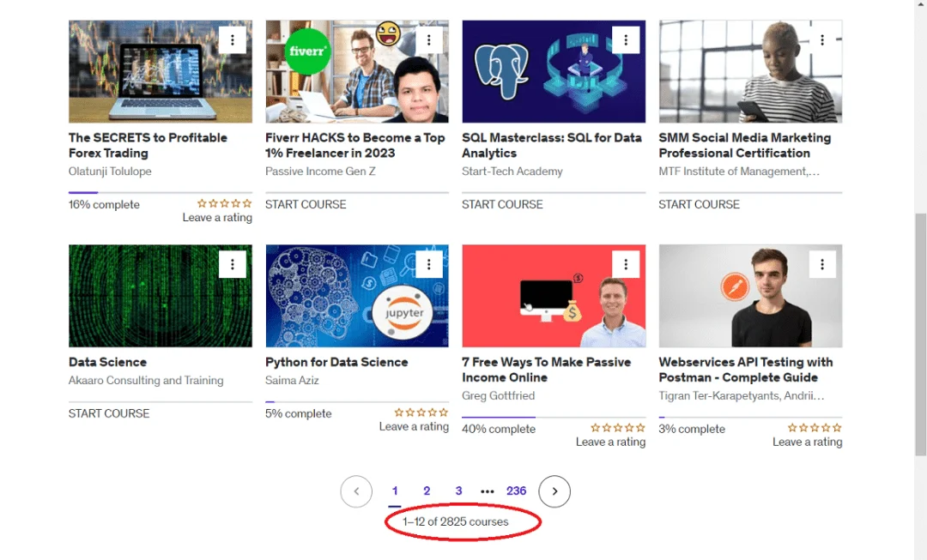
Task: Click START COURSE under SMM Social Media Marketing
Action: 700,204
